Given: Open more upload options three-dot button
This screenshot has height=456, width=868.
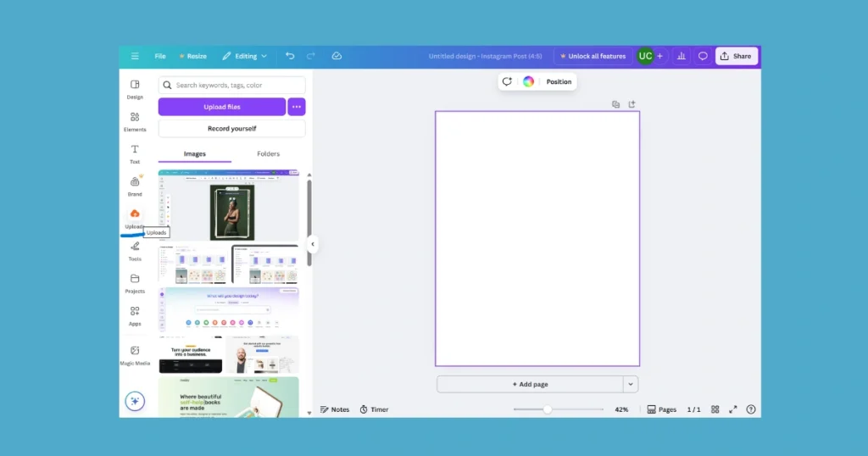Looking at the screenshot, I should click(296, 107).
